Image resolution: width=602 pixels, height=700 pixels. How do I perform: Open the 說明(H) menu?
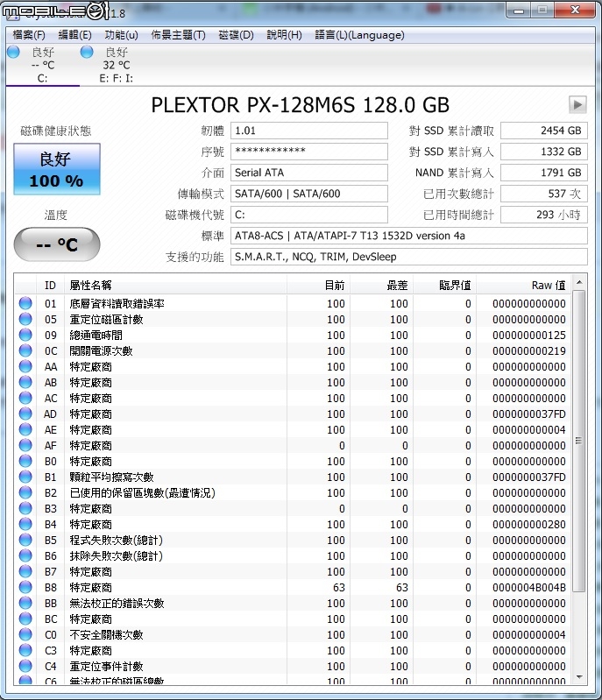click(x=284, y=35)
